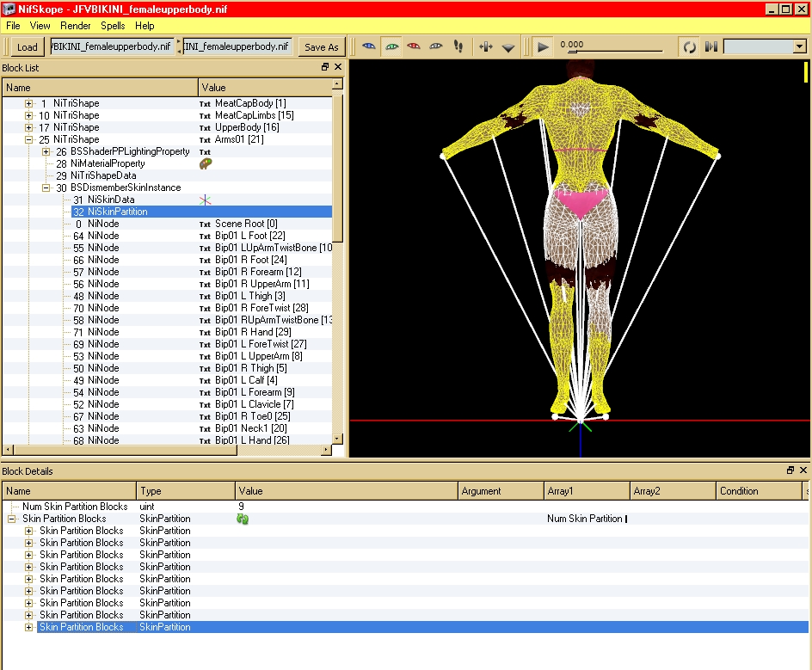Open the animation sequence dropdown
Image resolution: width=812 pixels, height=670 pixels.
(x=800, y=47)
